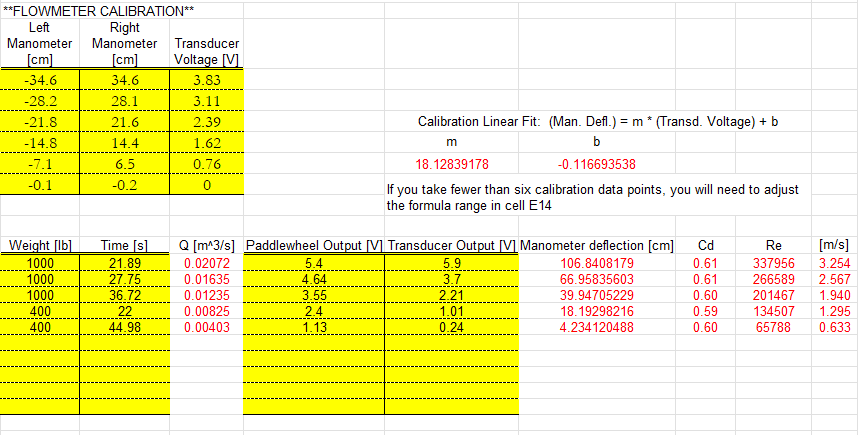Viewport: 858px width, 435px height.
Task: Click time cell 36.72
Action: [x=125, y=295]
